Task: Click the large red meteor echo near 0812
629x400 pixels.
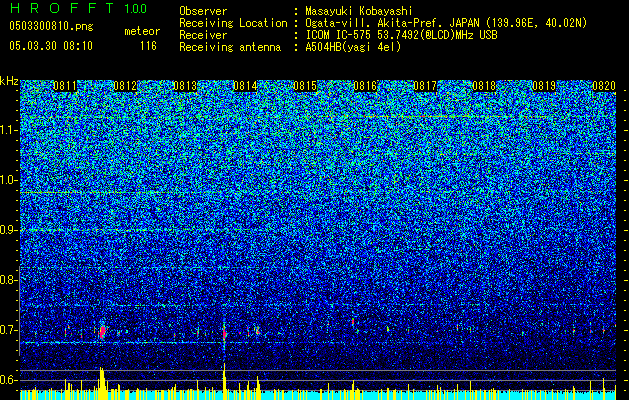Action: tap(102, 332)
